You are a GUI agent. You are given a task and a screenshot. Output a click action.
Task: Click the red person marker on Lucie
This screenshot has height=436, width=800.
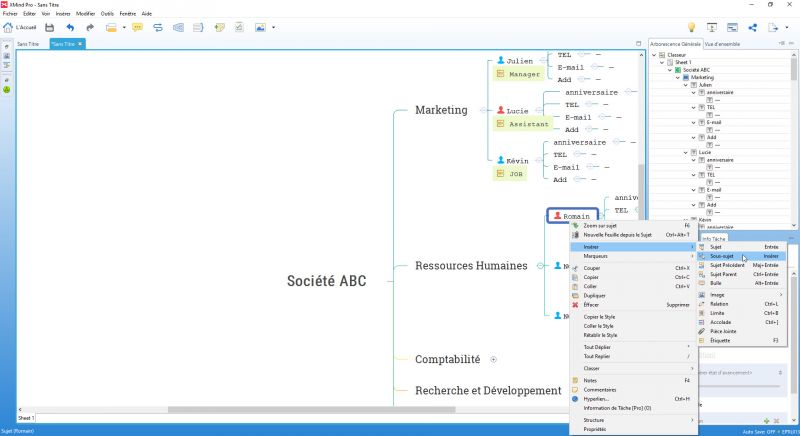pyautogui.click(x=501, y=110)
